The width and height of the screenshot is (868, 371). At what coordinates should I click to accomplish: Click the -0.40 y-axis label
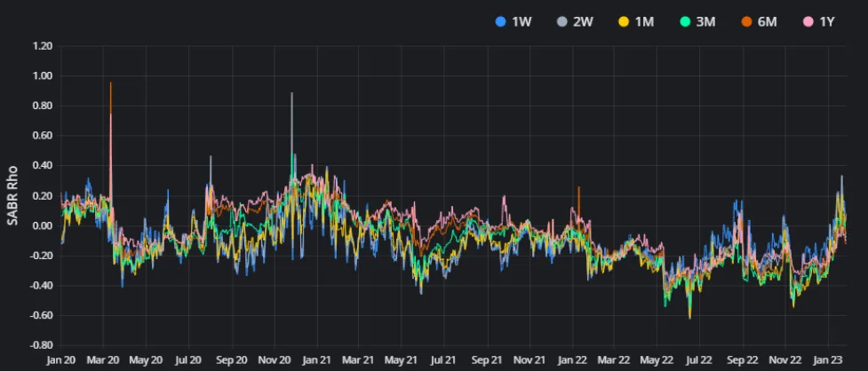pos(42,285)
